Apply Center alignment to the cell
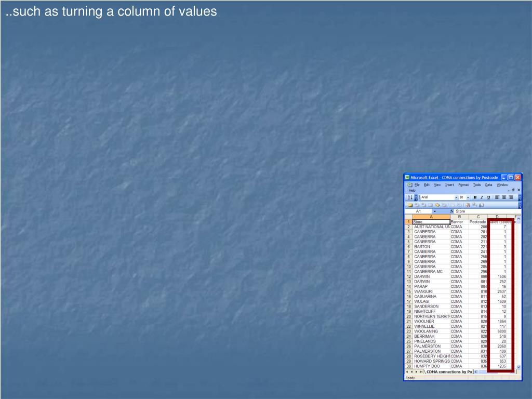The width and height of the screenshot is (532, 399). pos(504,197)
